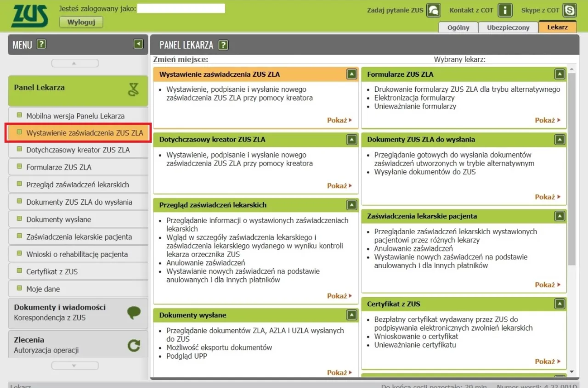Open Kontakt z COT info icon
588x388 pixels.
click(x=505, y=10)
